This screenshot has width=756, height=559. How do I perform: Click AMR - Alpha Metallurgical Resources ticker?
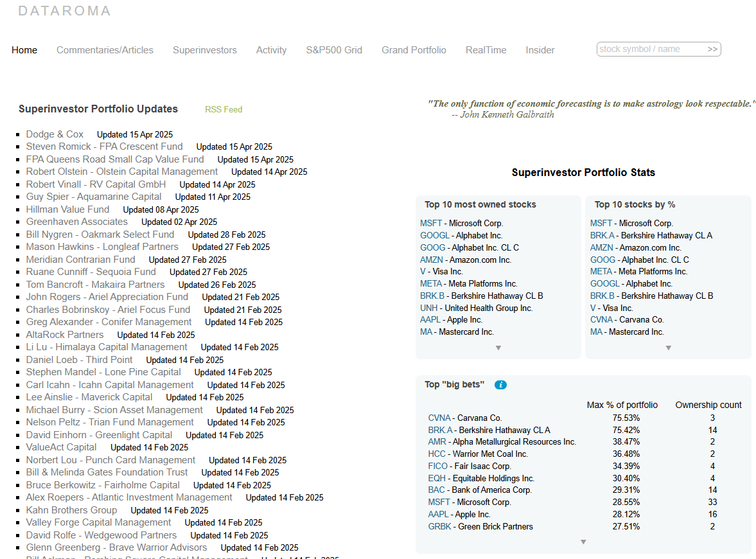point(437,442)
